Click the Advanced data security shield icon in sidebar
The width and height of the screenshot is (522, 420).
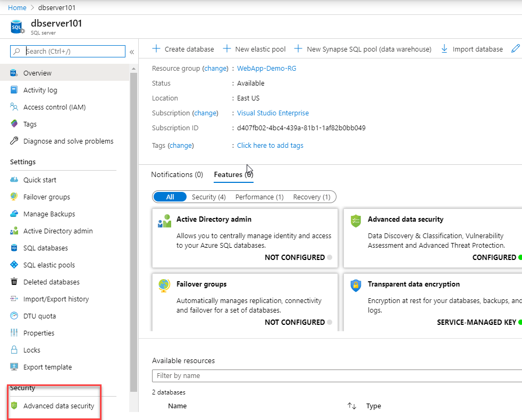coord(14,406)
